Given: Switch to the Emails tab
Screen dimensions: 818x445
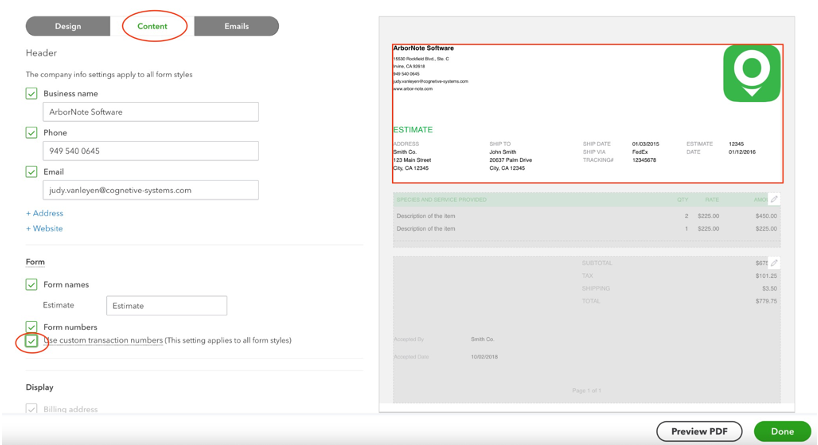Looking at the screenshot, I should click(236, 26).
